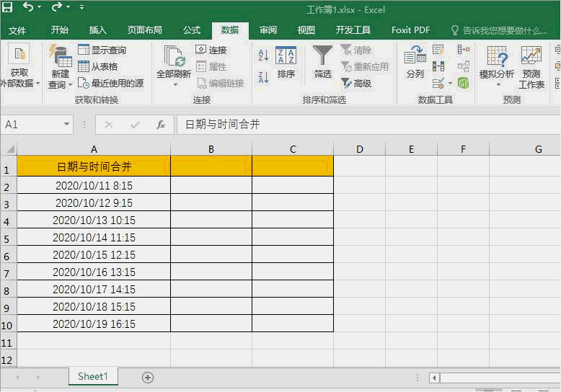The width and height of the screenshot is (561, 392).
Task: Click the Remove Duplicates icon
Action: [438, 66]
